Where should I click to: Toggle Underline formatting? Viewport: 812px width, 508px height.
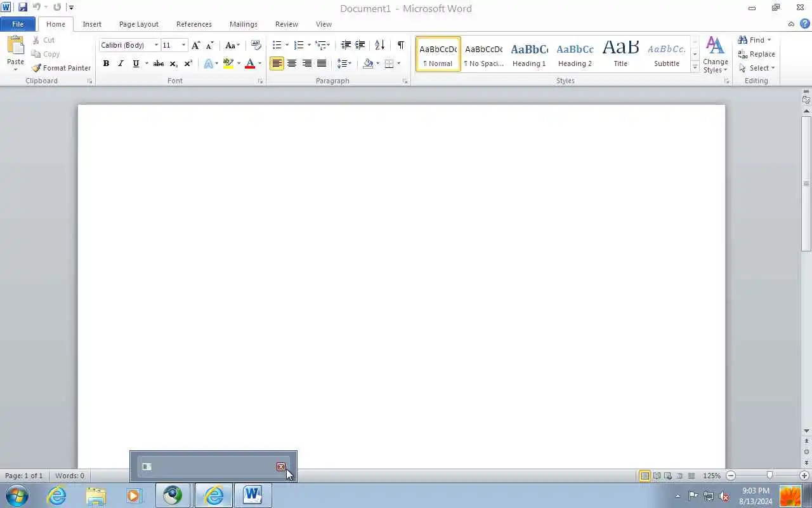pyautogui.click(x=135, y=63)
